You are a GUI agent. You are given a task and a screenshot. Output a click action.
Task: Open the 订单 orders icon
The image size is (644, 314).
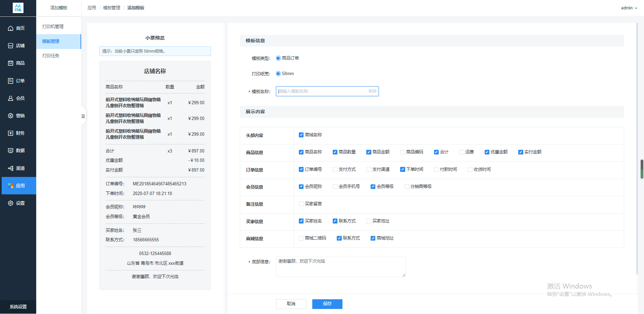[11, 81]
